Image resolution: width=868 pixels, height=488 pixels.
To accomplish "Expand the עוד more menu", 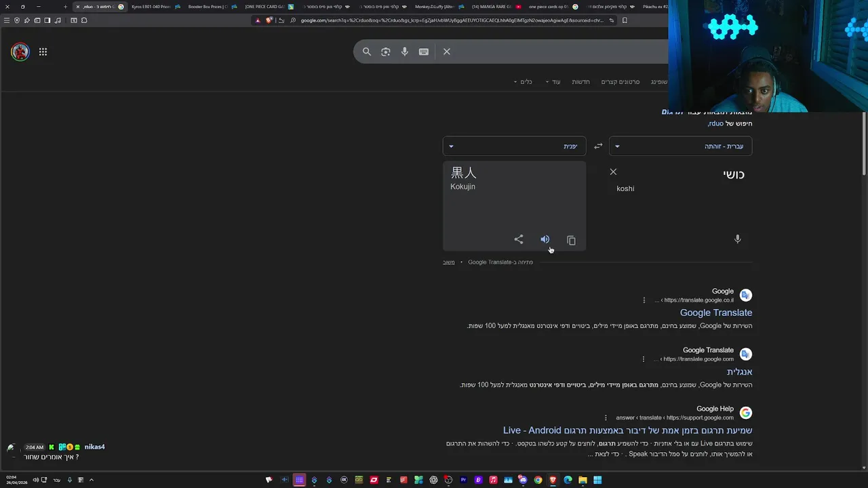I will 553,82.
